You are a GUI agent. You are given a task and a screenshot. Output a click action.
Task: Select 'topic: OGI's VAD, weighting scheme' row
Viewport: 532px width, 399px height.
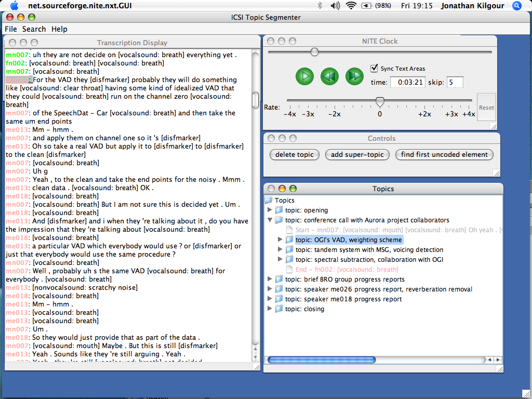[349, 240]
